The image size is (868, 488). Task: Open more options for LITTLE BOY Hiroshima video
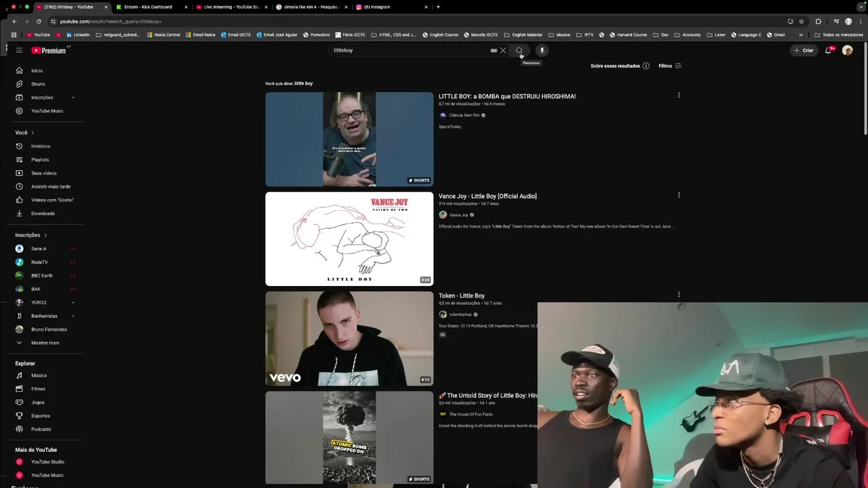[679, 96]
